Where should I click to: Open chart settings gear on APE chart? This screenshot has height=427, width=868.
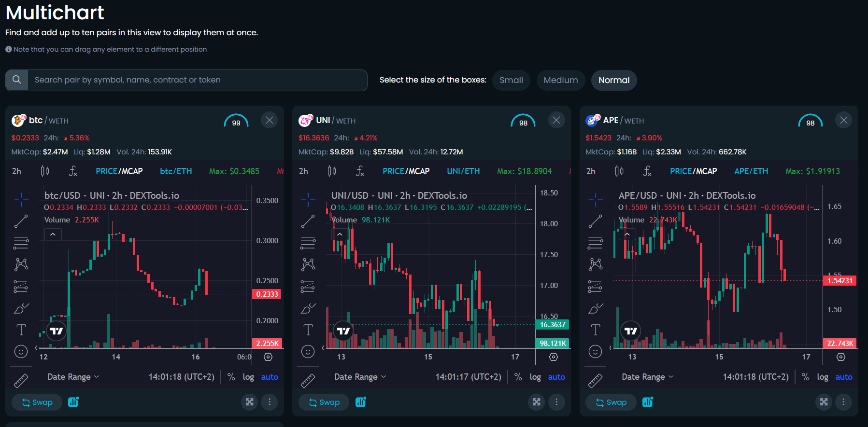[841, 357]
